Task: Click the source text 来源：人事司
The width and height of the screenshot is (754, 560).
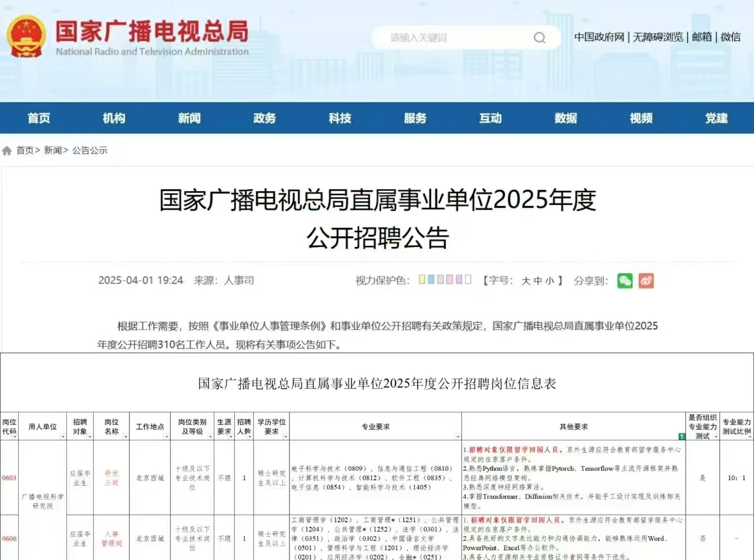Action: tap(224, 281)
